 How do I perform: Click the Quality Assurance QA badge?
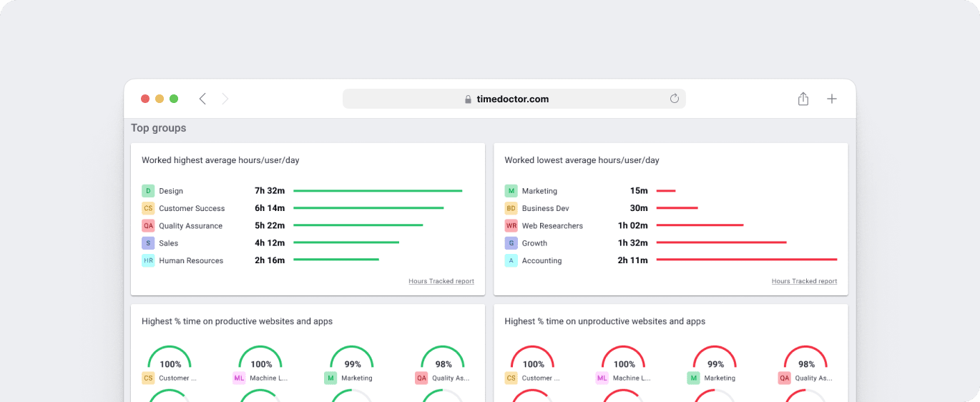[148, 226]
